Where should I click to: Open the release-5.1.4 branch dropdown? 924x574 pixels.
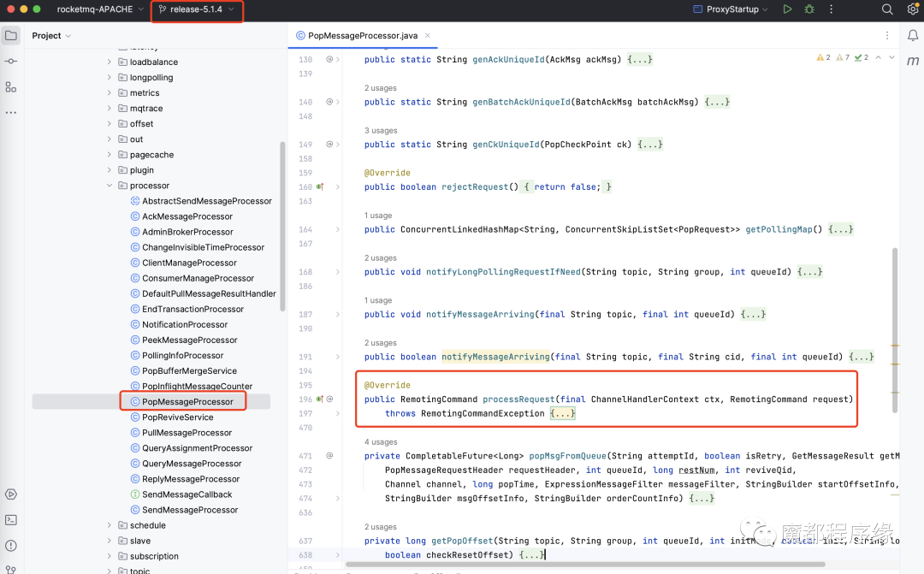coord(197,9)
